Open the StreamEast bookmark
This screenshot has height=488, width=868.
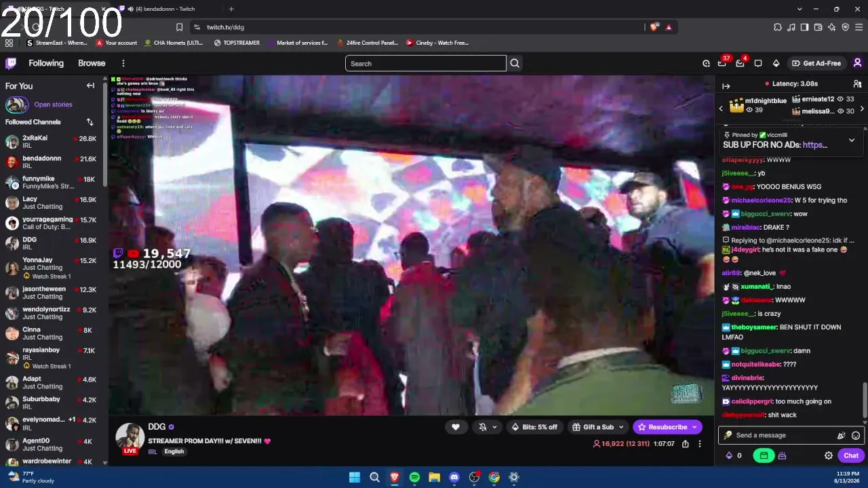click(57, 43)
